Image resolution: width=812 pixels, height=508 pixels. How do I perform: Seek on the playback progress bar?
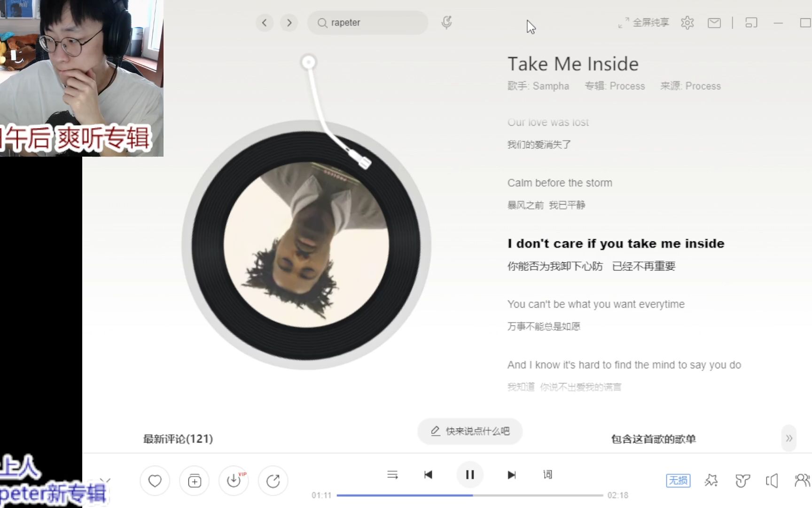(470, 495)
